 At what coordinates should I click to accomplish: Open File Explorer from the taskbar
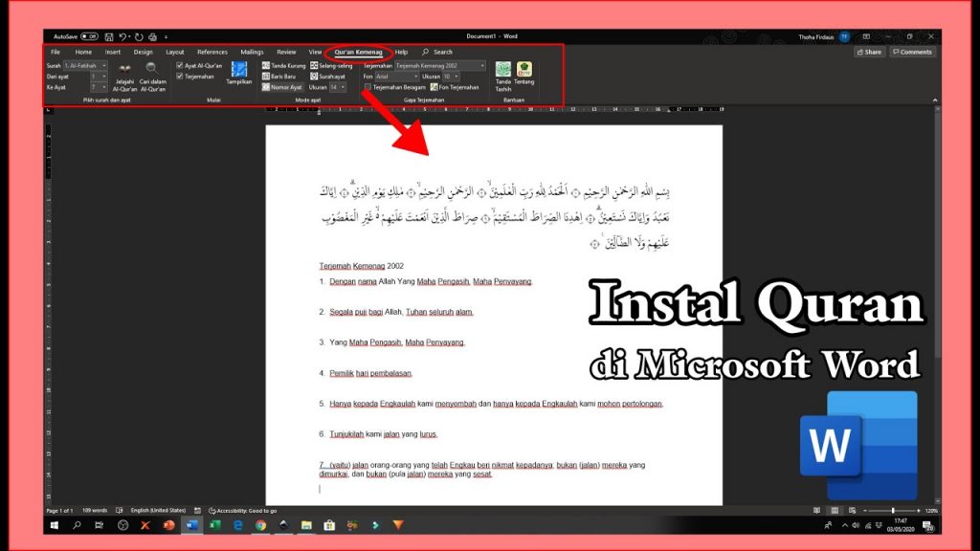[x=306, y=525]
